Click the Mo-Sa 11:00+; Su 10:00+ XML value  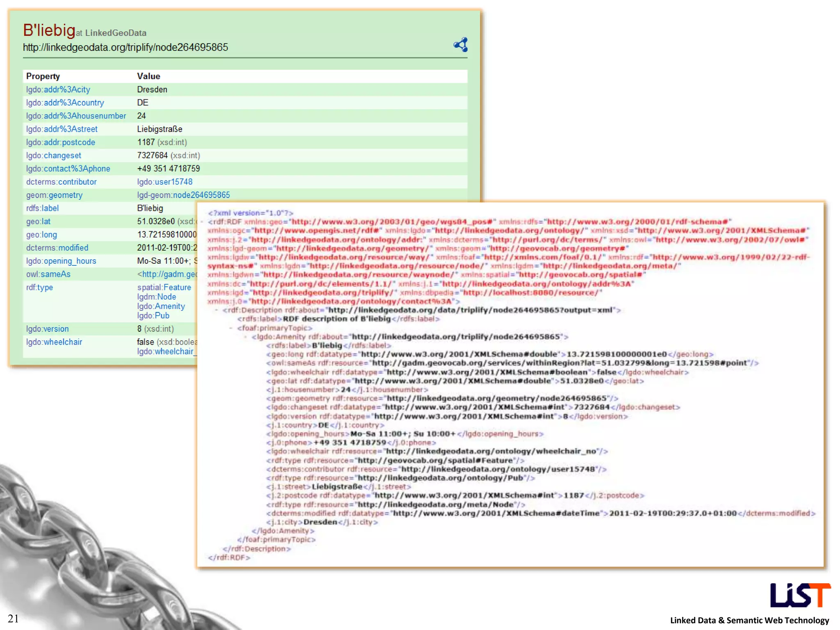coord(403,434)
